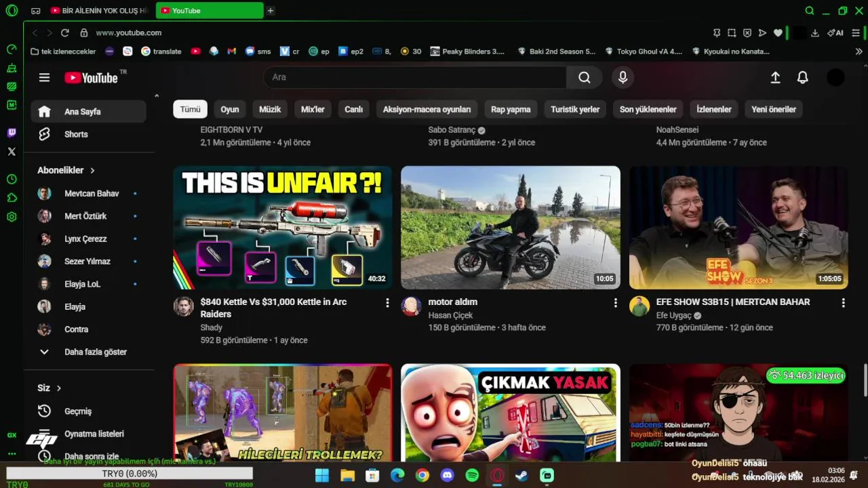Expand the Siz section chevron

(x=59, y=388)
